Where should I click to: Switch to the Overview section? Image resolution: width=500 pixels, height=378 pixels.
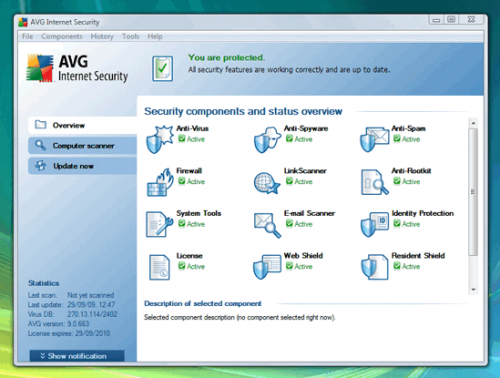[x=82, y=125]
